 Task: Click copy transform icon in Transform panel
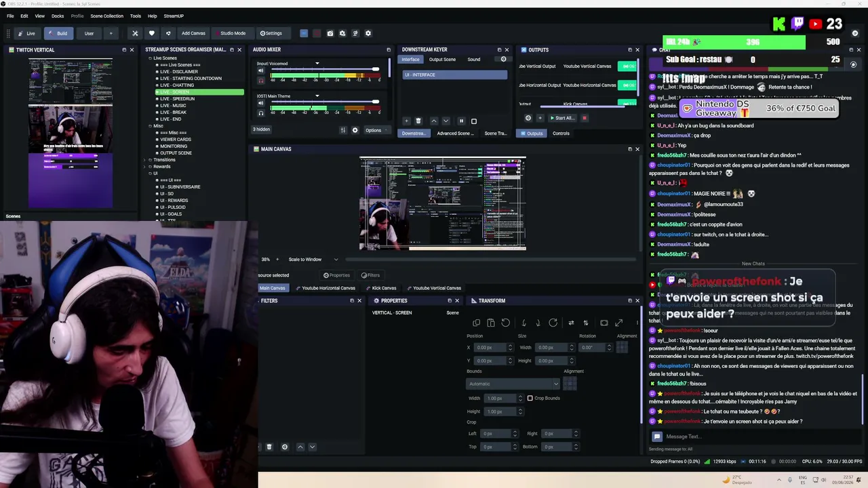[476, 323]
